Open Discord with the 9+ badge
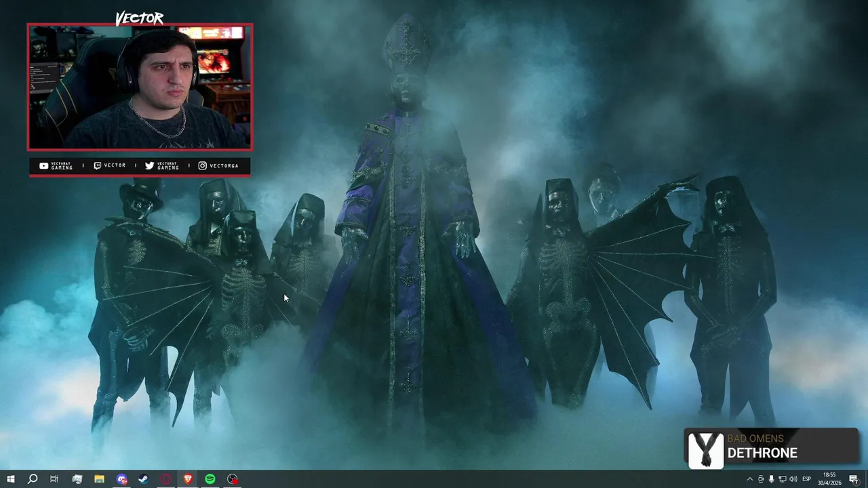The height and width of the screenshot is (488, 868). [121, 479]
